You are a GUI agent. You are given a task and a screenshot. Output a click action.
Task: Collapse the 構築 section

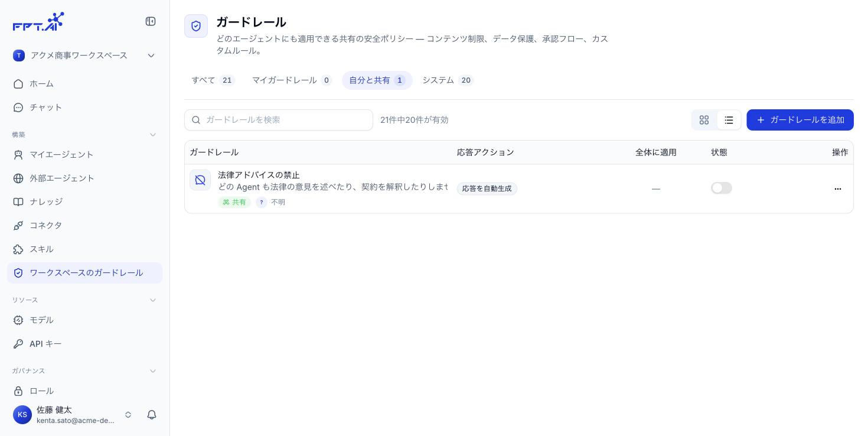coord(153,135)
